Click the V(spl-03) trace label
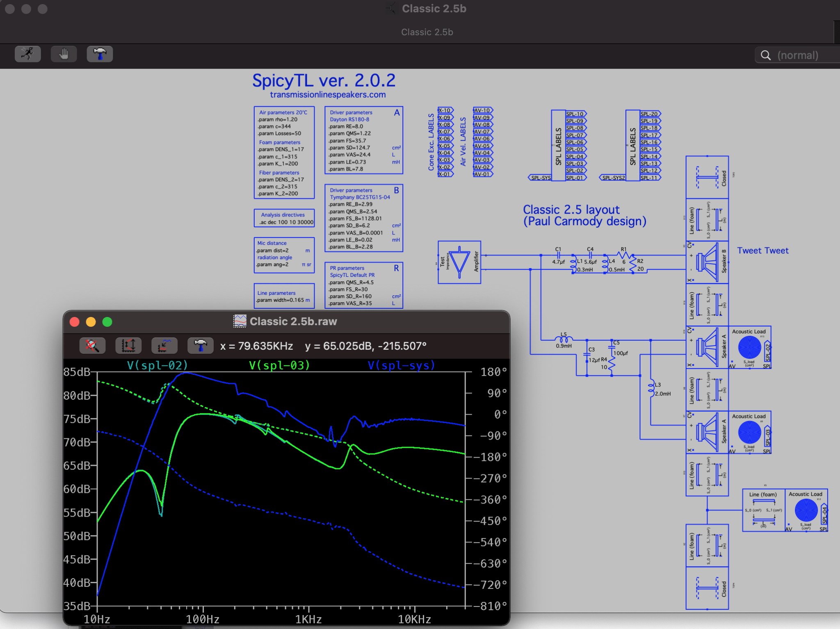This screenshot has width=840, height=629. (x=279, y=365)
